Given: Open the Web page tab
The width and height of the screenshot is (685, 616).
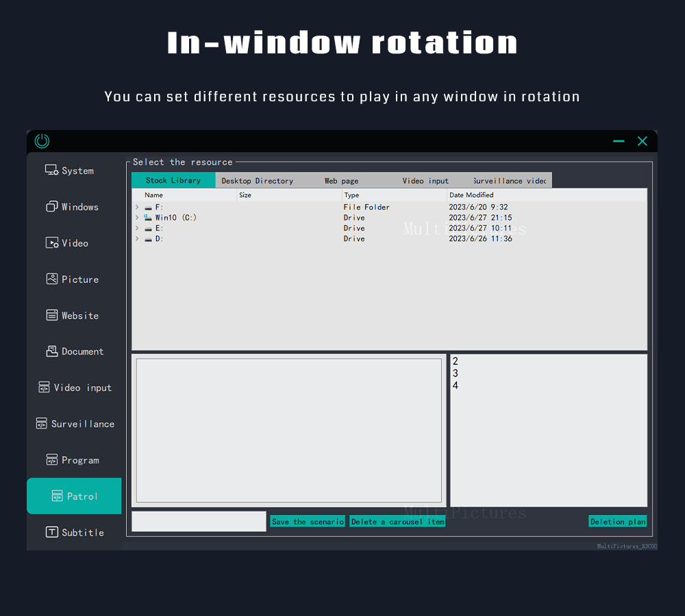Looking at the screenshot, I should tap(340, 180).
